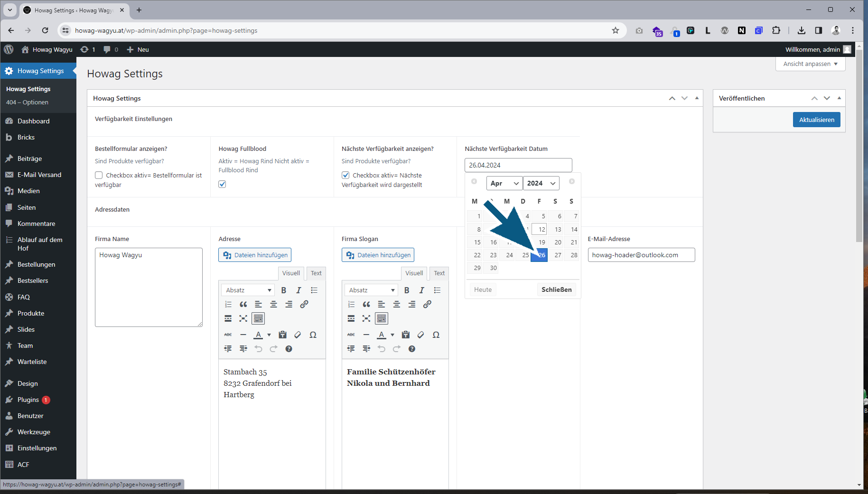
Task: Click the E-Mail-Adresse input field
Action: click(641, 255)
